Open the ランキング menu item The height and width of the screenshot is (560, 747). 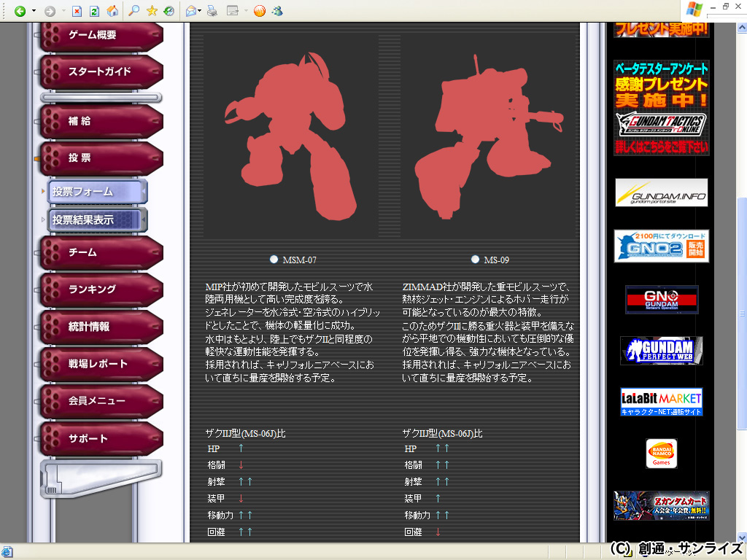[x=101, y=289]
